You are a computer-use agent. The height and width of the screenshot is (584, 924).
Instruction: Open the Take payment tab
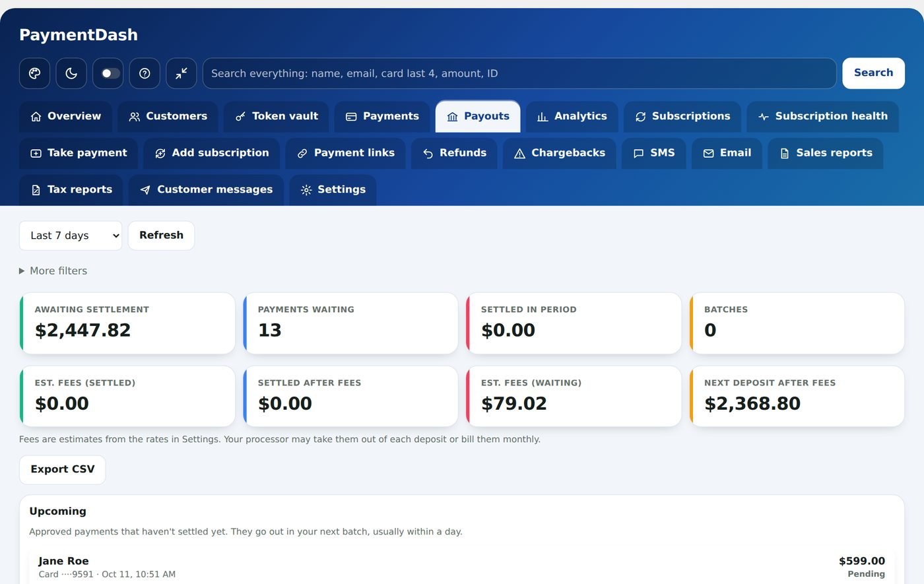(x=79, y=153)
